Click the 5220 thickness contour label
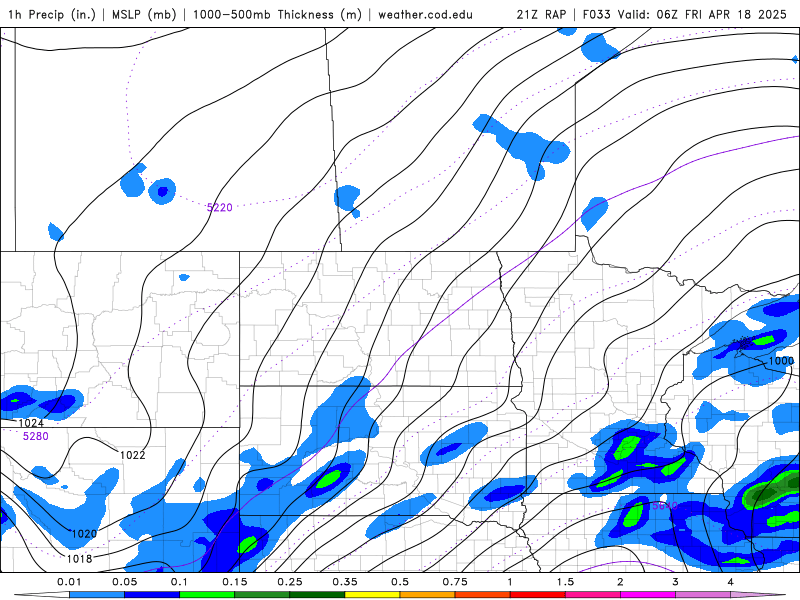The height and width of the screenshot is (600, 800). click(x=219, y=207)
